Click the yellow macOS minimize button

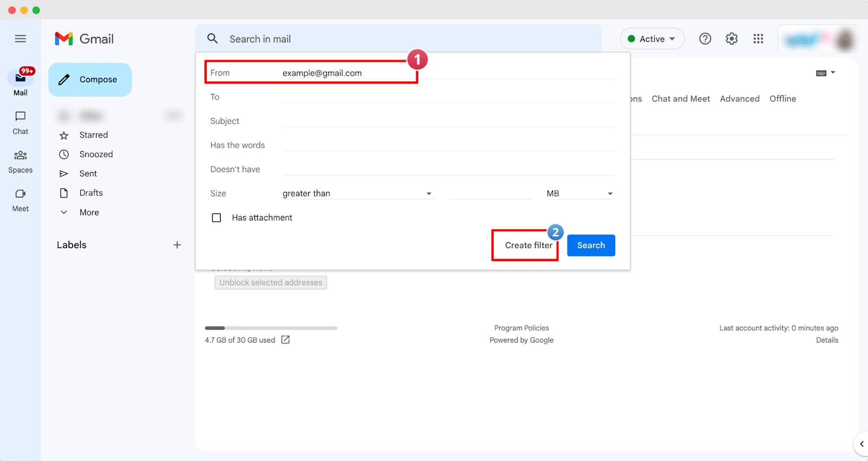[x=24, y=10]
